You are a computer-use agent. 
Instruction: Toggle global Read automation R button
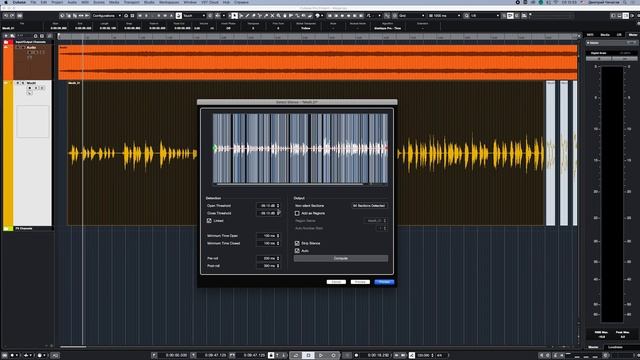[x=159, y=16]
